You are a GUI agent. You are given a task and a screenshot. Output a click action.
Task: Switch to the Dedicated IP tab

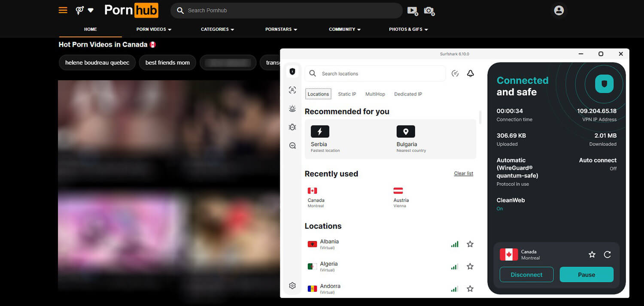pos(408,94)
